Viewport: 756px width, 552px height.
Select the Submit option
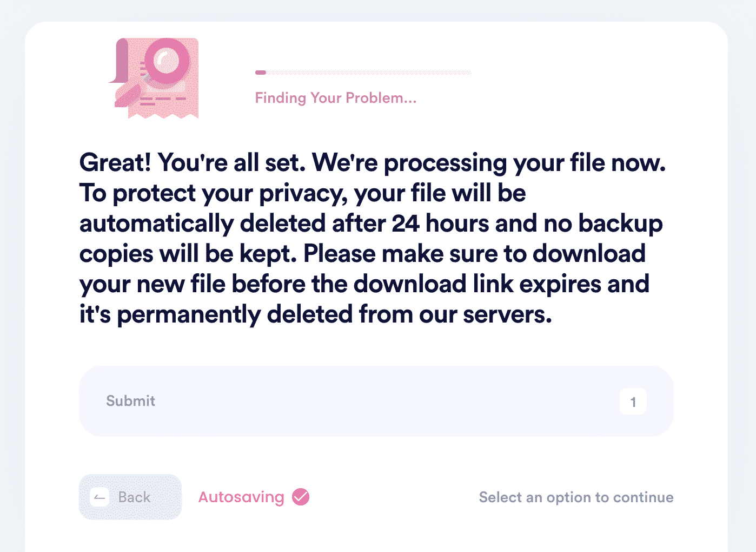(376, 401)
